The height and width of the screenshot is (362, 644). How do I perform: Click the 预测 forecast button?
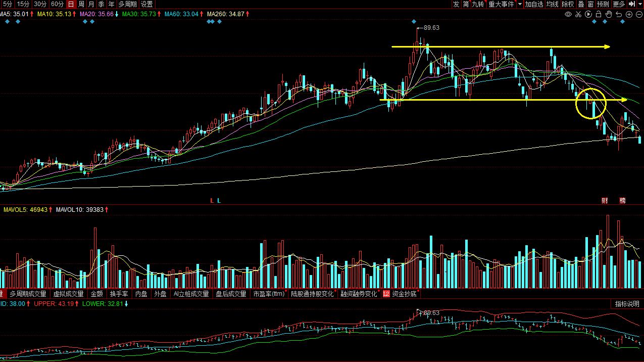point(603,4)
